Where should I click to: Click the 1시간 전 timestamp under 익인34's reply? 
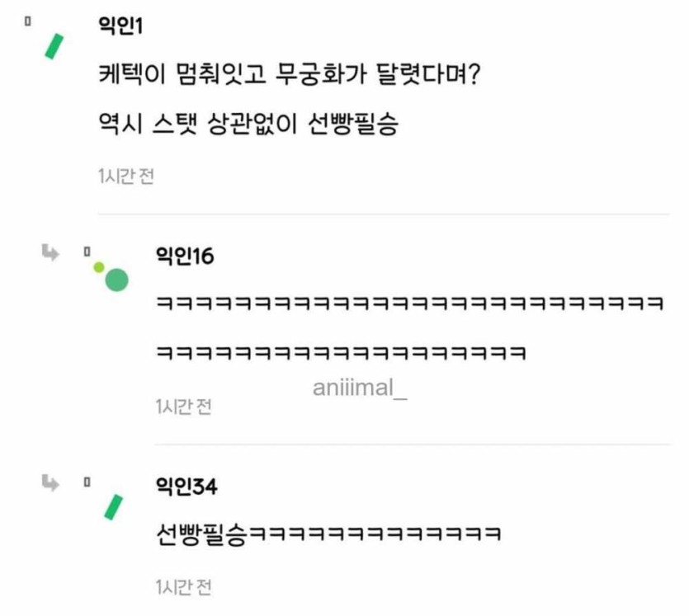point(183,588)
